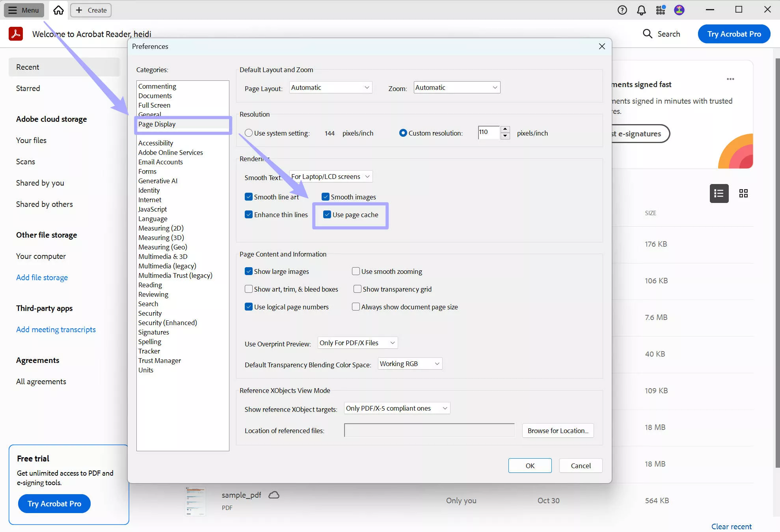Click the Clear recent link
Viewport: 780px width, 532px height.
[731, 526]
